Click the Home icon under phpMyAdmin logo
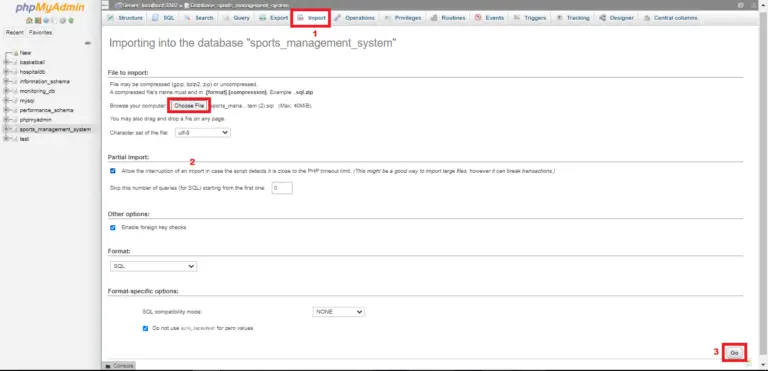 pos(29,21)
